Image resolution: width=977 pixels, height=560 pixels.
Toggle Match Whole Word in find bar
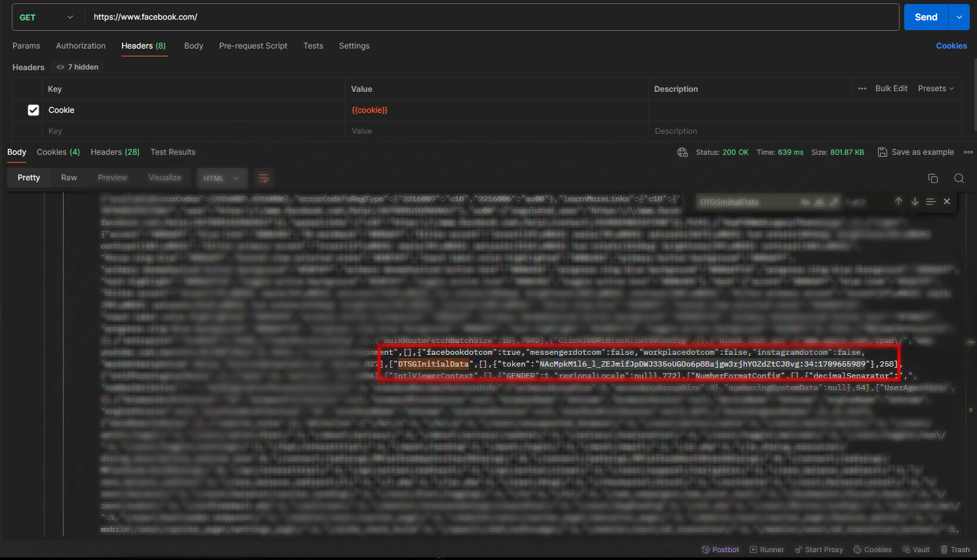(x=820, y=202)
